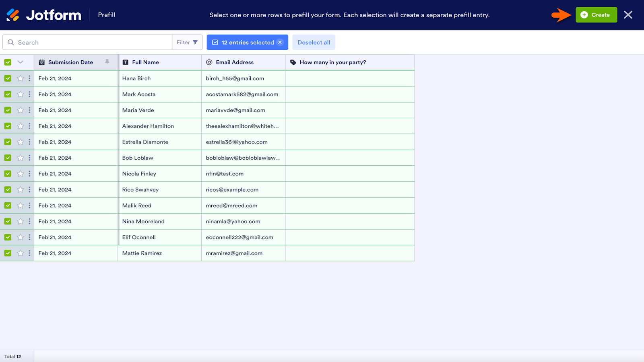
Task: Click the 12 entries selected button
Action: tap(248, 42)
